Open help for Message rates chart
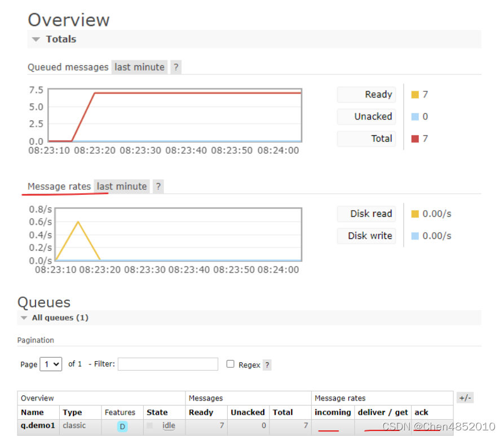 click(158, 186)
